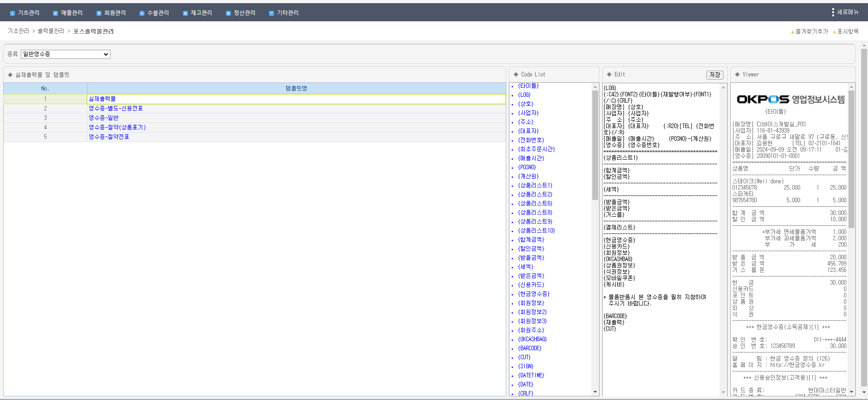The width and height of the screenshot is (868, 400).
Task: Click the 템플릿명 column header
Action: pos(296,89)
